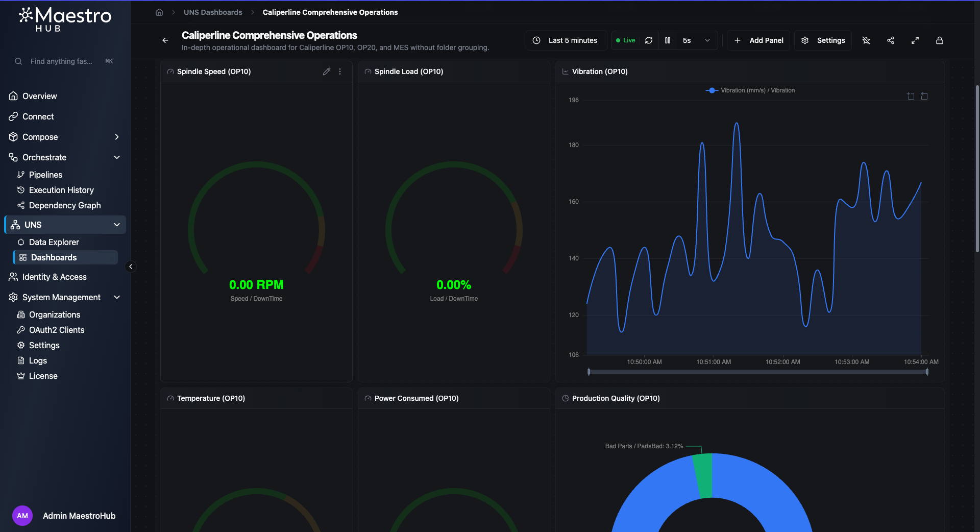Click the left handle of Vibration time slider
This screenshot has height=532, width=980.
(x=589, y=372)
